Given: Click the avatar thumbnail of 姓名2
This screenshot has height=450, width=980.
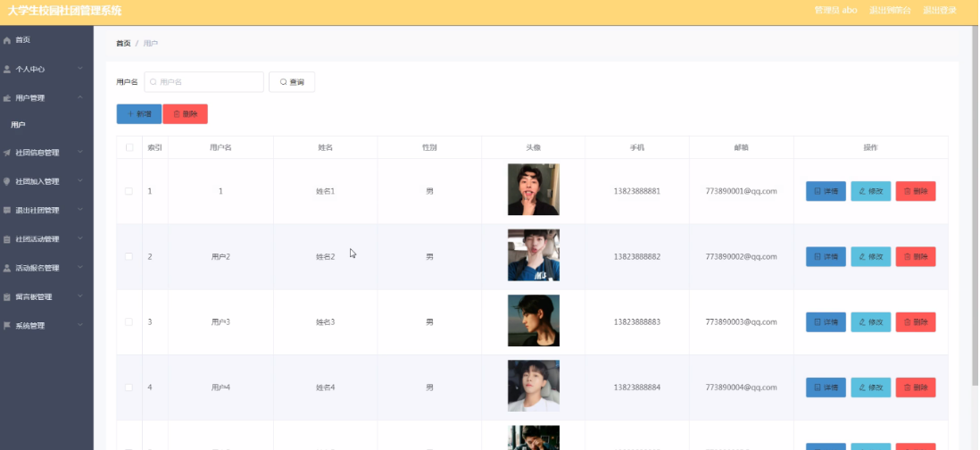Looking at the screenshot, I should (x=533, y=255).
